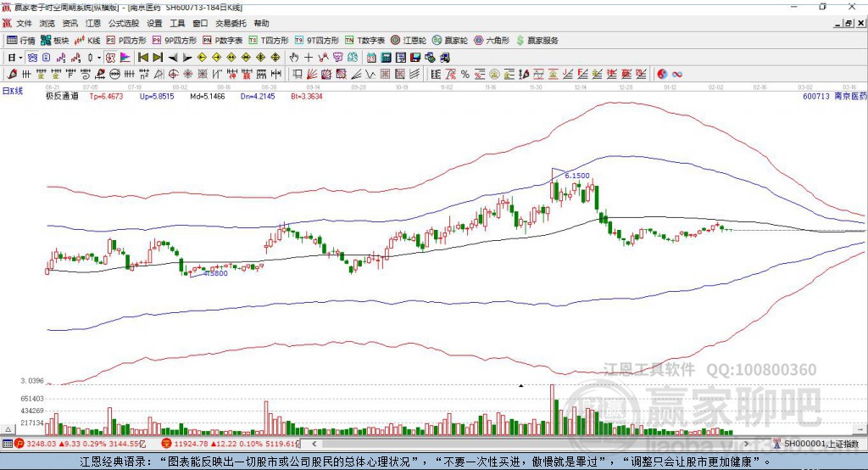Select the rectangle drawing tool

pos(298,74)
